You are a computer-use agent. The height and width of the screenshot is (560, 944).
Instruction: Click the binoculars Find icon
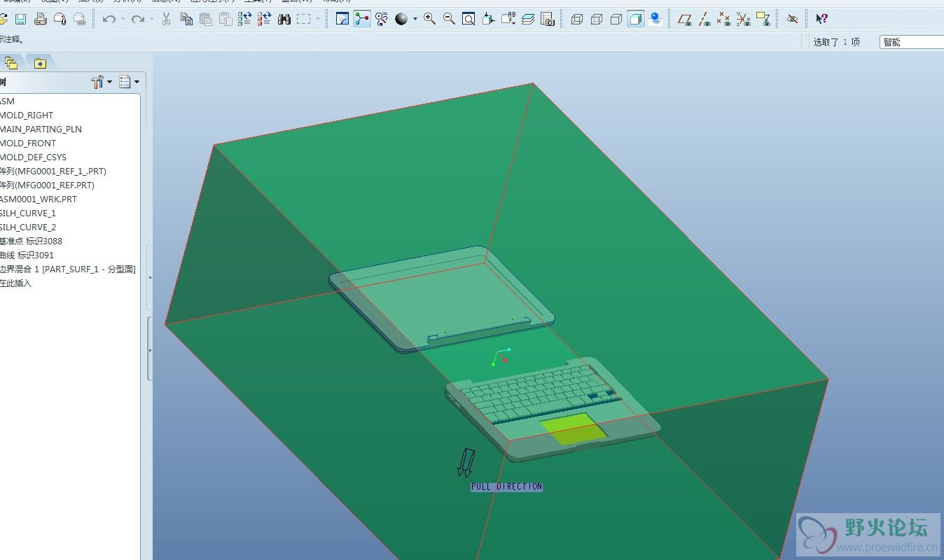tap(284, 20)
